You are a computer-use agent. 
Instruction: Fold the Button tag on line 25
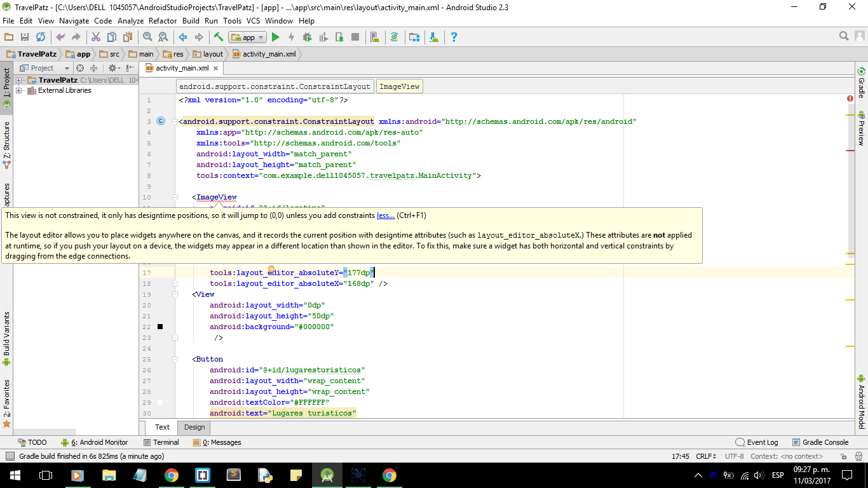point(175,359)
